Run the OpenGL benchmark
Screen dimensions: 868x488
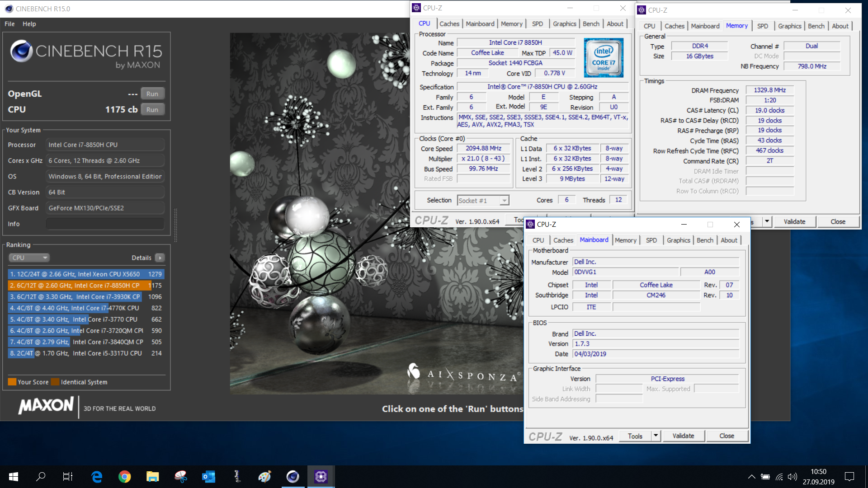tap(152, 94)
